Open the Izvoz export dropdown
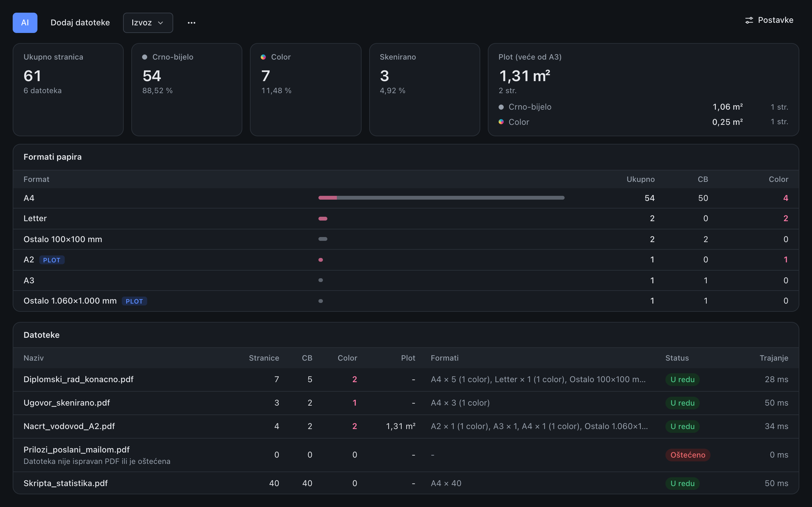The height and width of the screenshot is (507, 812). pyautogui.click(x=147, y=22)
